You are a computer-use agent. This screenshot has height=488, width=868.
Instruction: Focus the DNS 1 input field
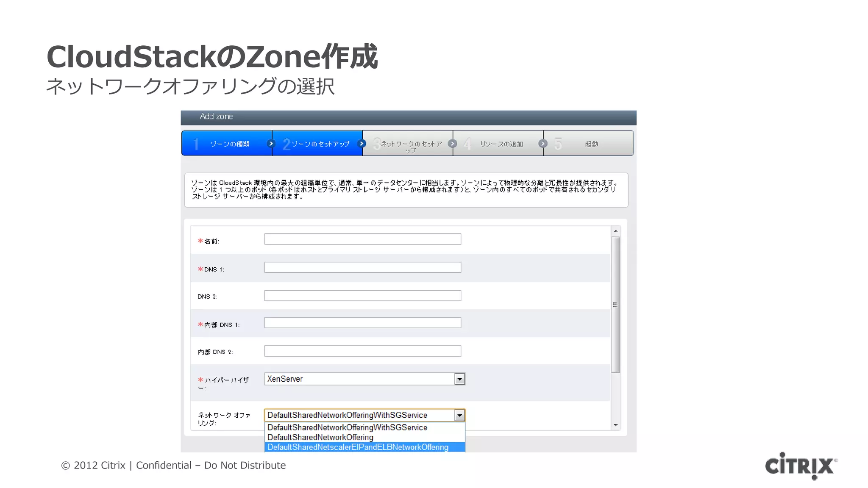[x=362, y=267]
